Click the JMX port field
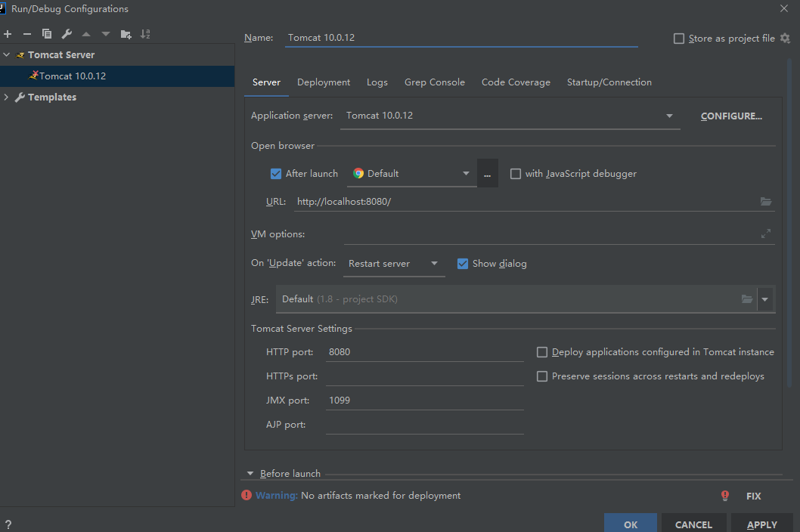The width and height of the screenshot is (800, 532). [424, 401]
